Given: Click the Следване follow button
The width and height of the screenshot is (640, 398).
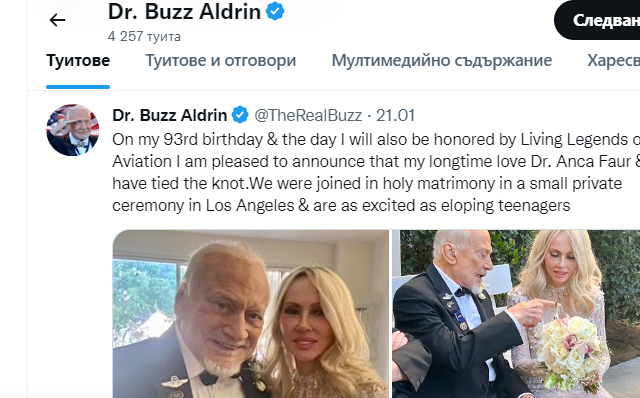Looking at the screenshot, I should click(x=597, y=20).
